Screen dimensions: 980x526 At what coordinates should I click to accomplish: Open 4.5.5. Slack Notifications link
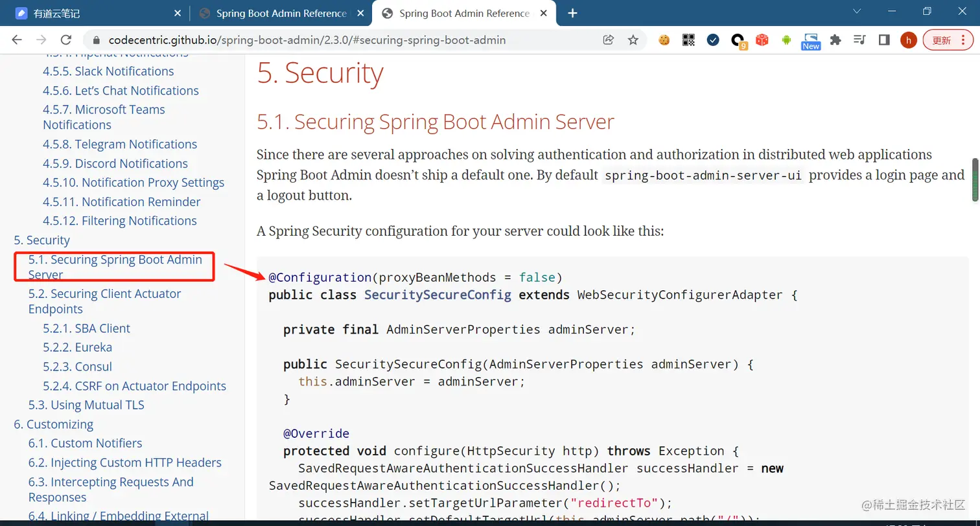[x=108, y=71]
